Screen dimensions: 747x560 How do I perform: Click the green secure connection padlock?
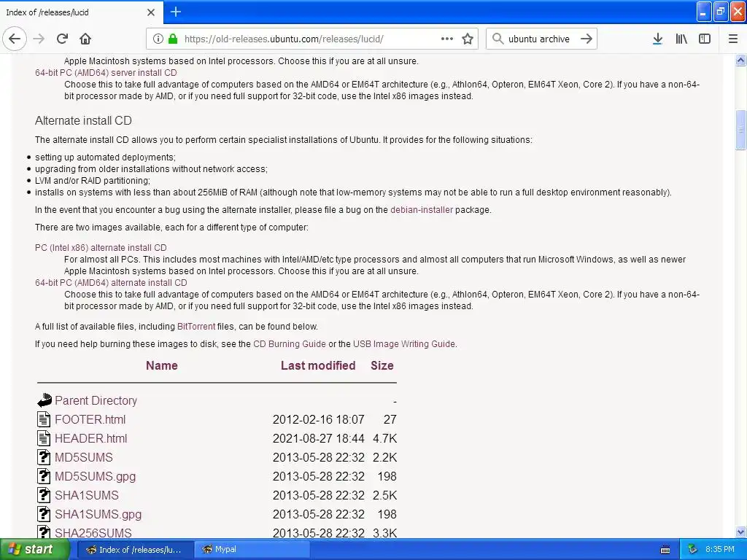point(173,39)
